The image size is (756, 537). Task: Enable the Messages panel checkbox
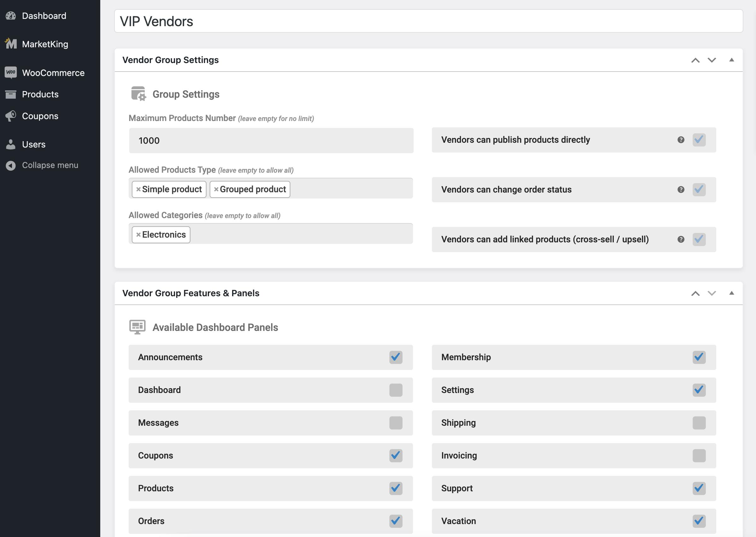[x=396, y=423]
